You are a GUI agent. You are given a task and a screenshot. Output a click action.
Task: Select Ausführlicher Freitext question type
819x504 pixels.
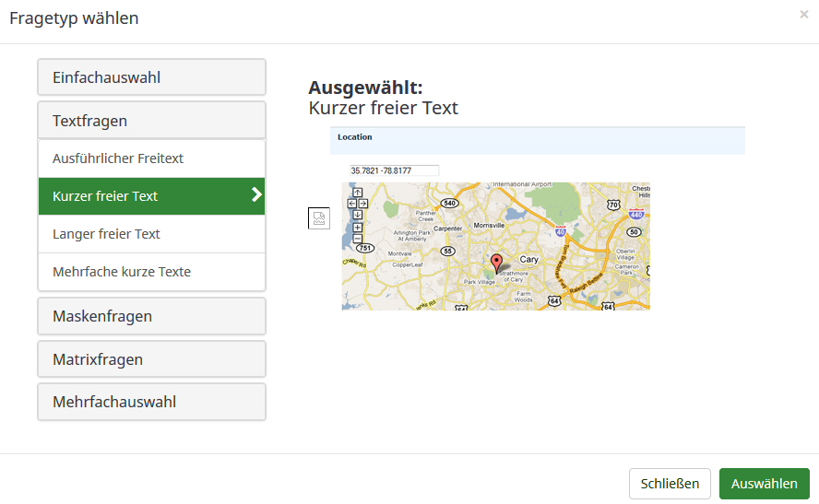[151, 158]
